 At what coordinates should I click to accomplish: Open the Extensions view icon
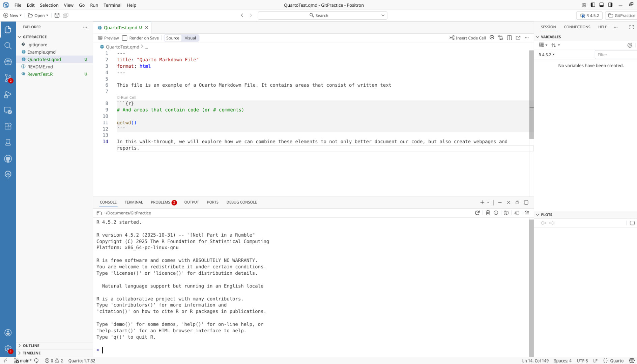pos(8,126)
